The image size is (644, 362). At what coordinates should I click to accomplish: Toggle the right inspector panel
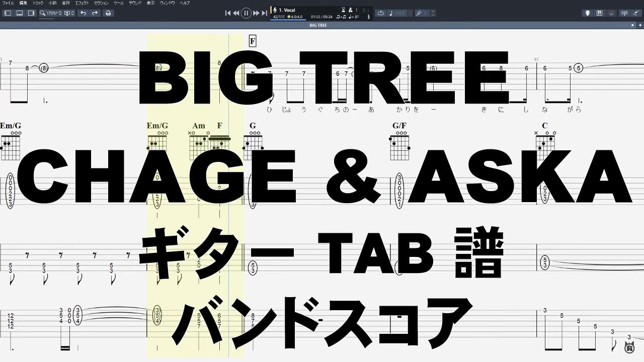pos(31,13)
